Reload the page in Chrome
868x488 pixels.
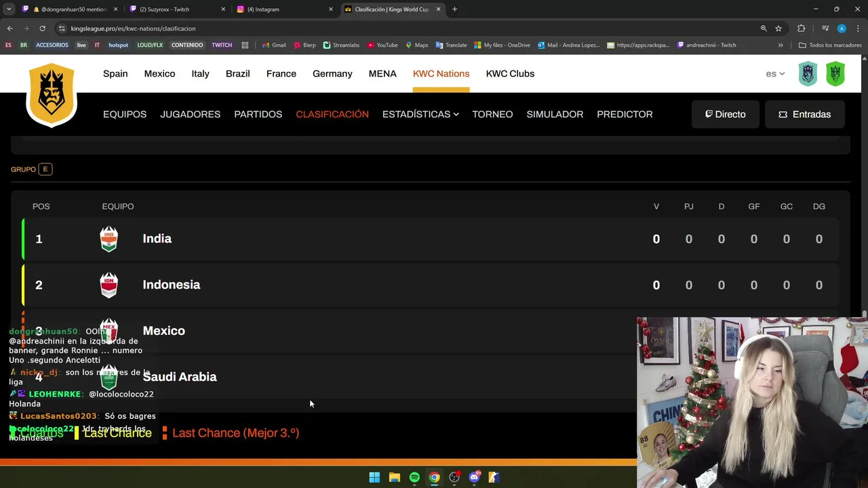click(x=42, y=28)
